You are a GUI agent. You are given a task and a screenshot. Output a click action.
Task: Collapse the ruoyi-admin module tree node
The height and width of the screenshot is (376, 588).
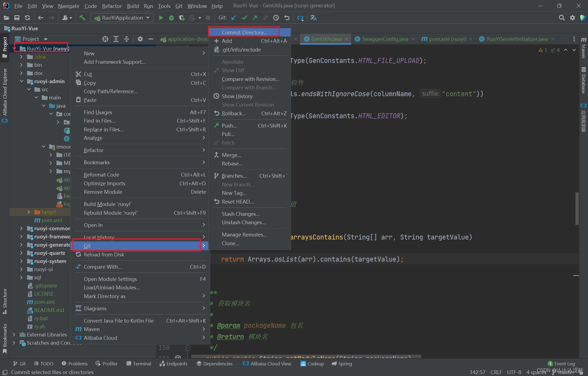[x=21, y=81]
